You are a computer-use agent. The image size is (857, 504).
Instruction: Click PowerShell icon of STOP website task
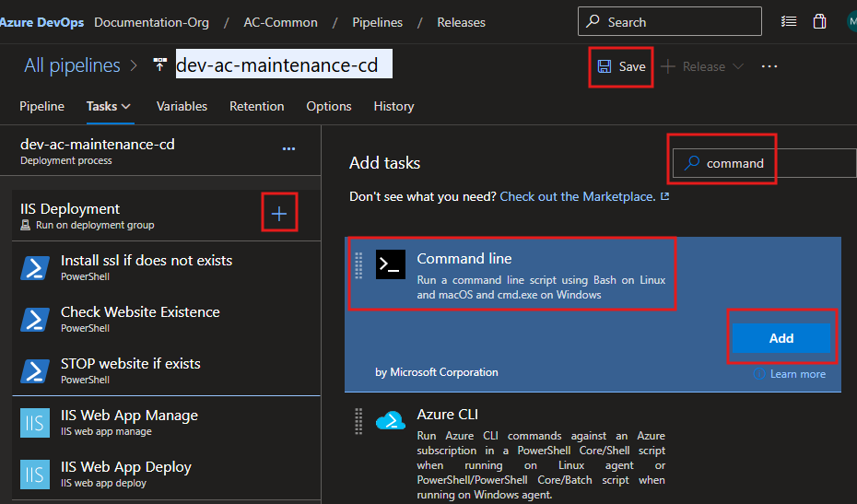coord(34,371)
